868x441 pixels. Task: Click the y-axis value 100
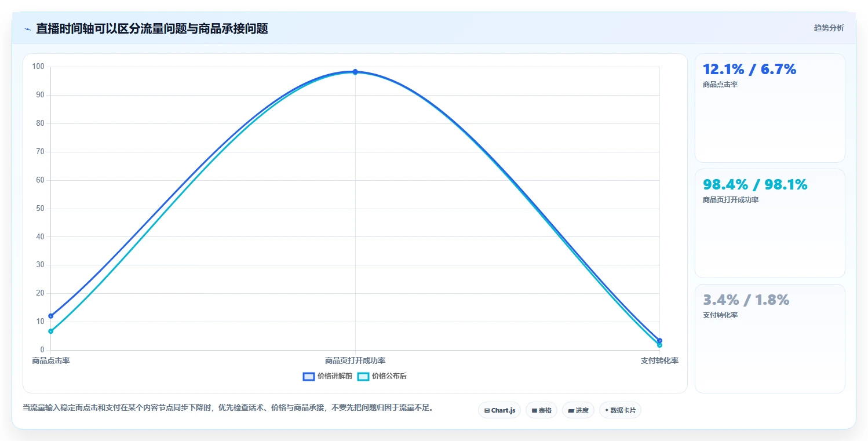(38, 67)
